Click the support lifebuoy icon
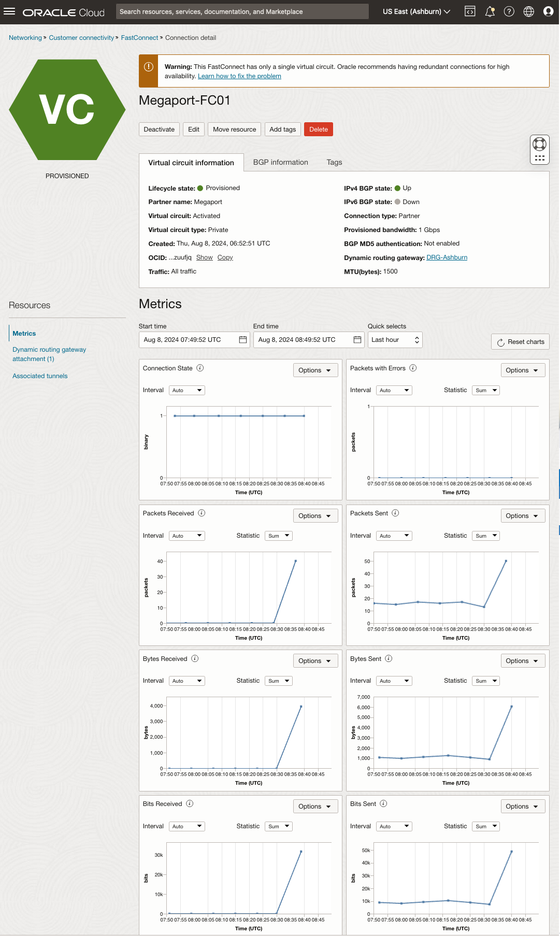Image resolution: width=560 pixels, height=936 pixels. (540, 143)
